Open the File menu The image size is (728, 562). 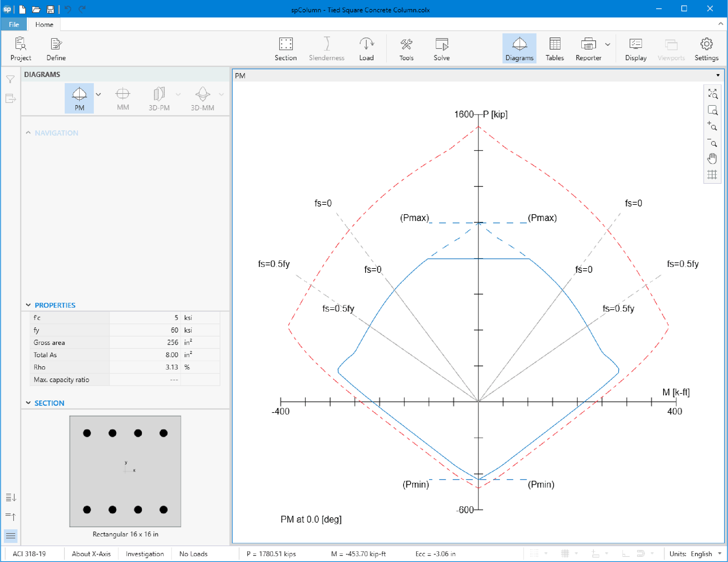coord(14,24)
